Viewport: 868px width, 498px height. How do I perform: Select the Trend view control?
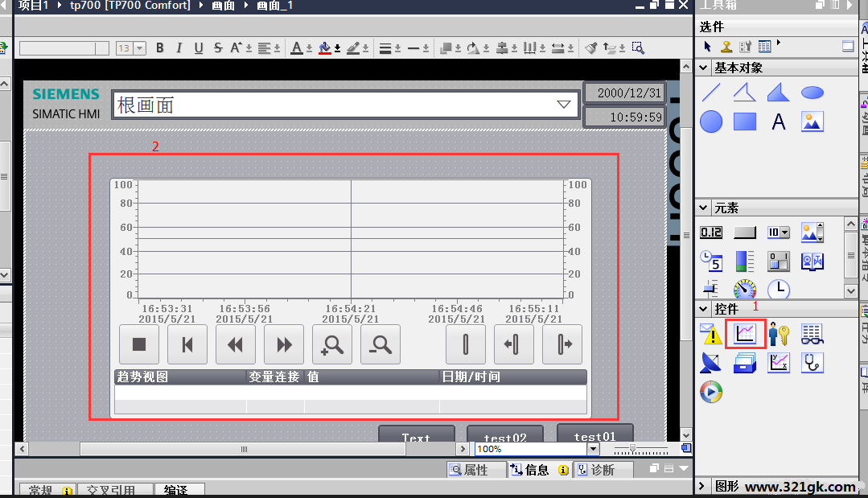745,334
